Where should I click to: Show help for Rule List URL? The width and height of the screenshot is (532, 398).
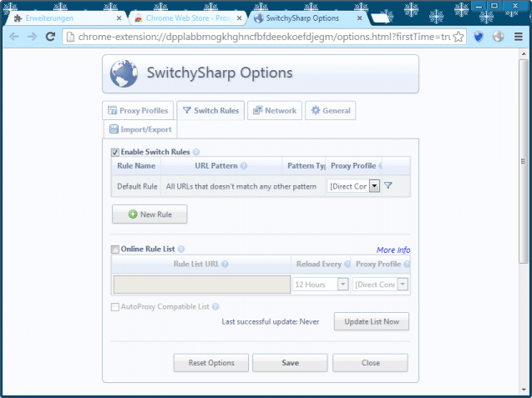point(225,264)
